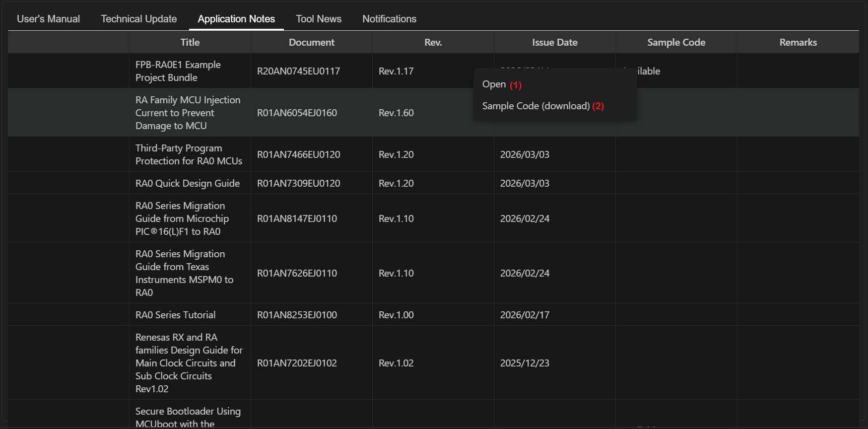Screen dimensions: 868x429
Task: Show the Notifications tab
Action: [x=389, y=19]
